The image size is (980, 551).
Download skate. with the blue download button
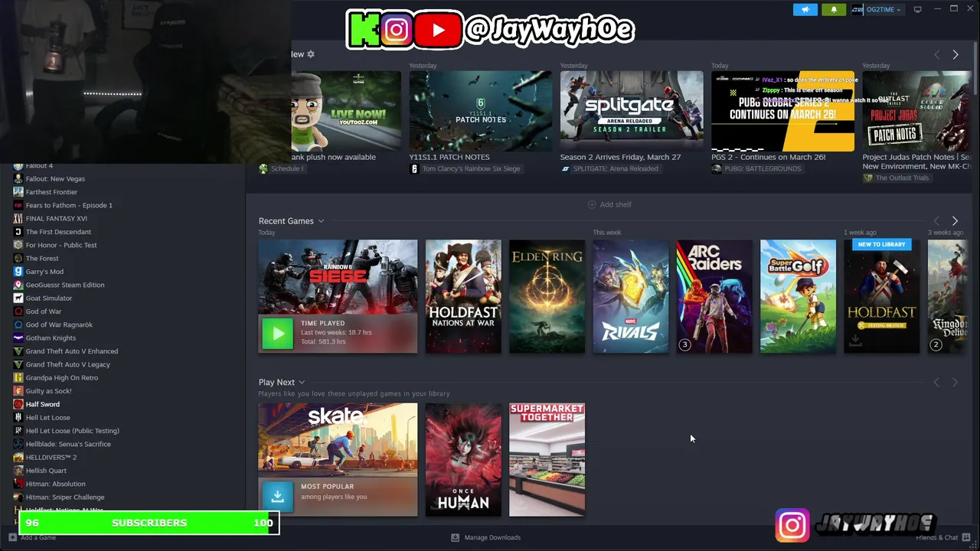(277, 496)
